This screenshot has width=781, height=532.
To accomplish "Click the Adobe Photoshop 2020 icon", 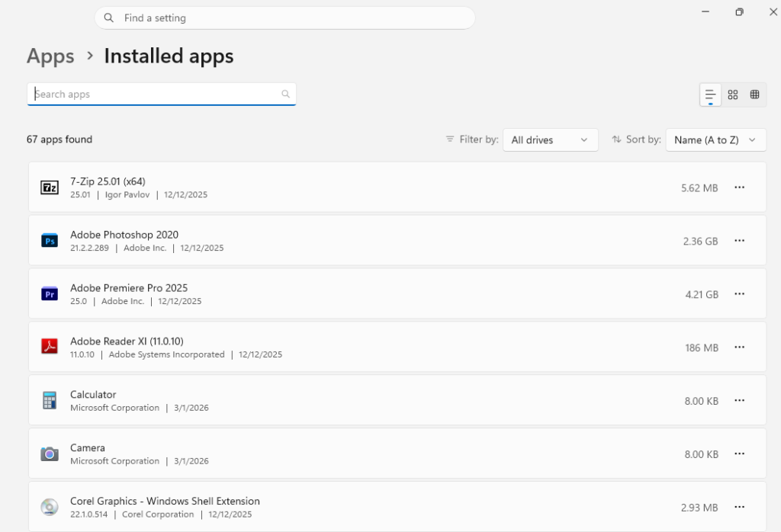I will coord(50,241).
